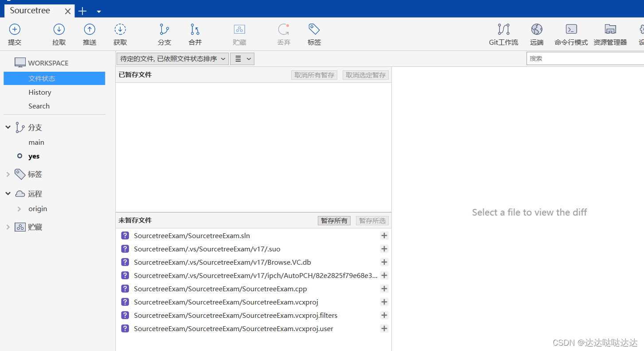Click the WORKSPACE heading

48,63
